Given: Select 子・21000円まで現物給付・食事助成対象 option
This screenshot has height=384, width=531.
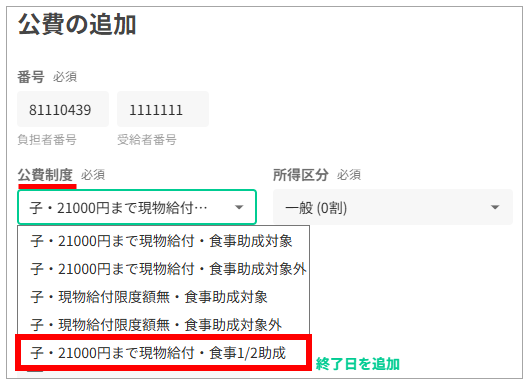Looking at the screenshot, I should click(163, 241).
